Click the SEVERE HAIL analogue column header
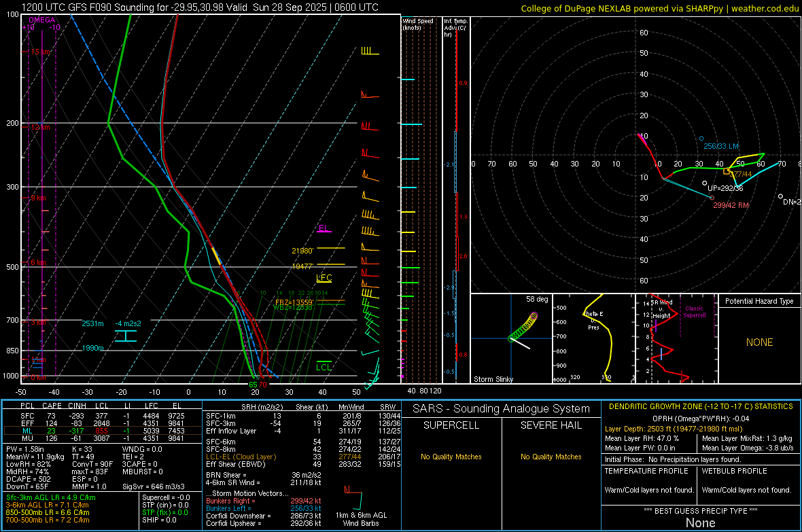This screenshot has height=532, width=802. click(551, 425)
